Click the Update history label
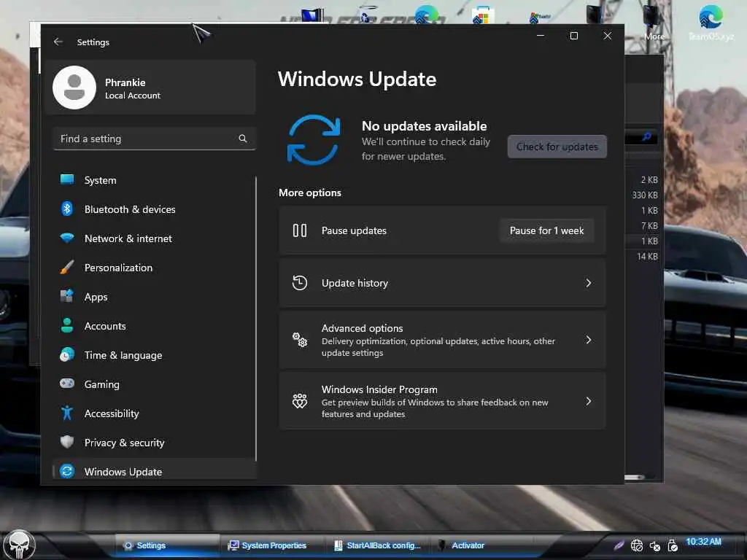Viewport: 747px width, 560px height. [x=355, y=283]
